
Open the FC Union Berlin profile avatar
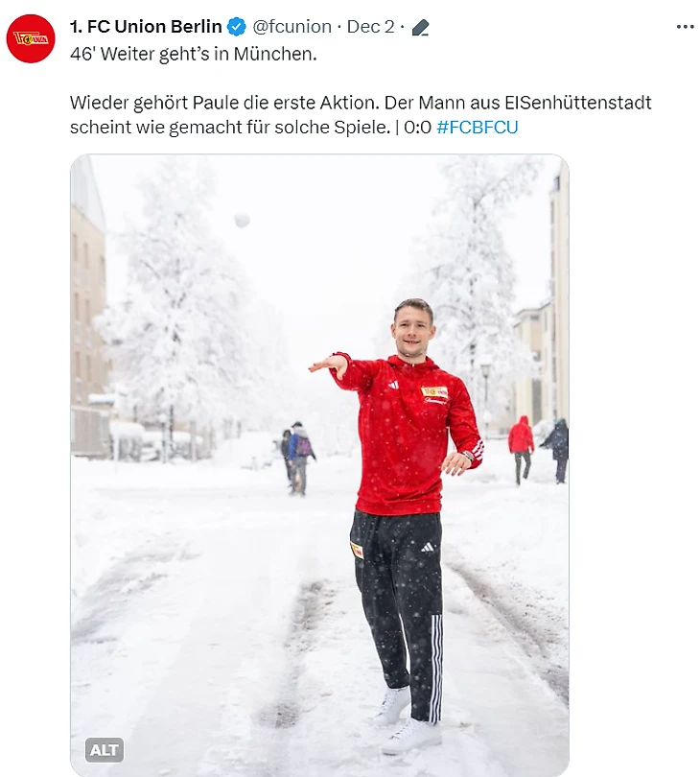pos(31,38)
